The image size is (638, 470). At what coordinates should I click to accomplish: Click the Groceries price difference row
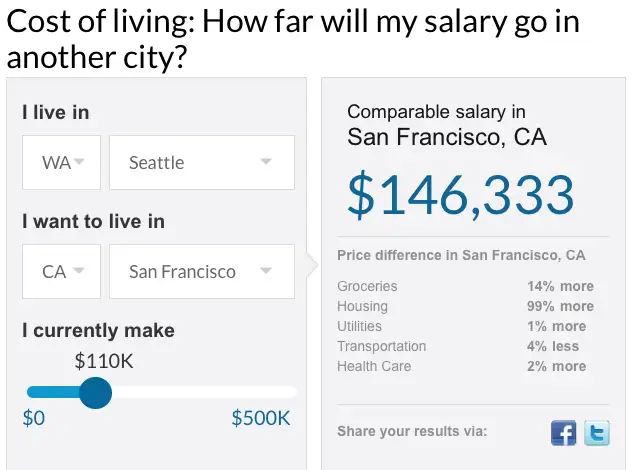click(x=465, y=286)
